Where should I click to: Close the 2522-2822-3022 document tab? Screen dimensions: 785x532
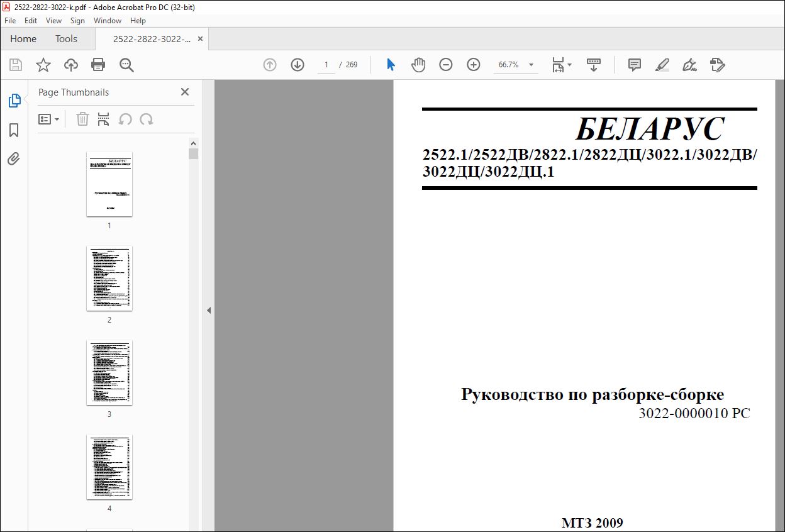(x=201, y=39)
